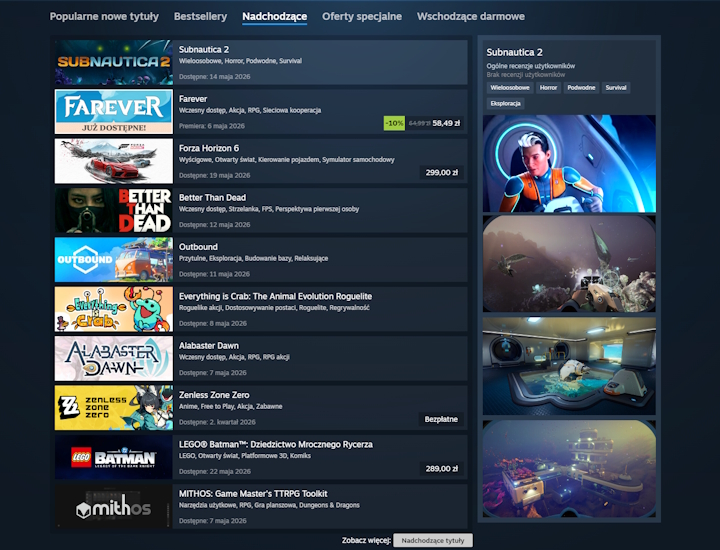
Task: Click the Zenless Zone Zero title
Action: coord(214,395)
